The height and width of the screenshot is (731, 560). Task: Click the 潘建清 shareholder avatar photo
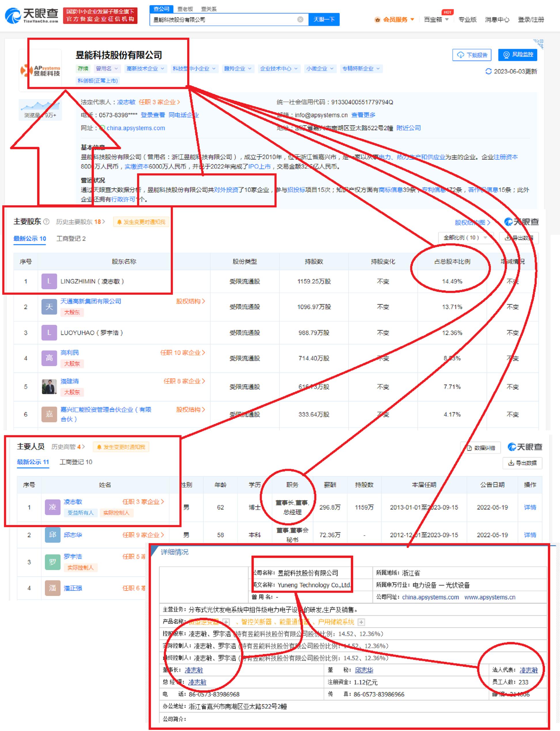(x=49, y=387)
